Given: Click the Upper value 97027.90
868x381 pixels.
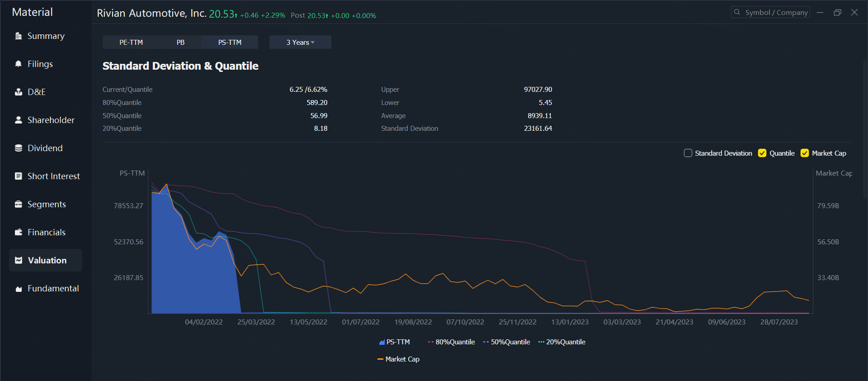Looking at the screenshot, I should pos(538,90).
